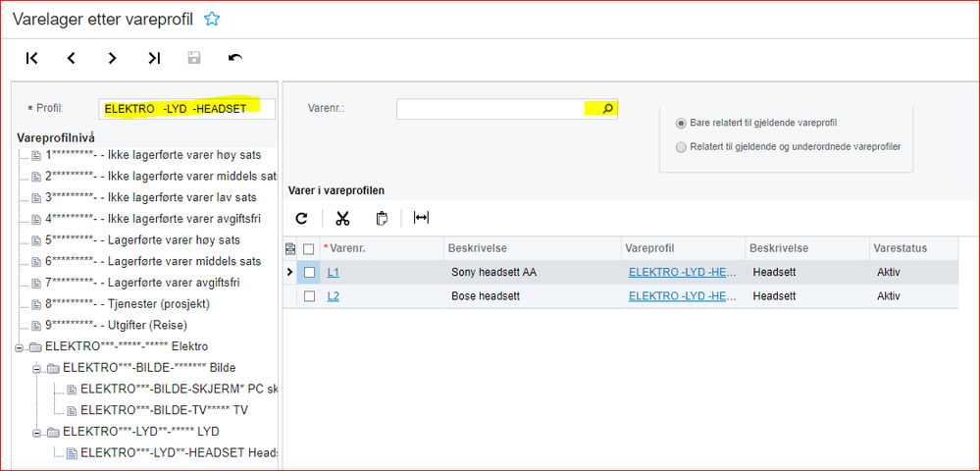Open Varenr. lookup magnifier
The width and height of the screenshot is (980, 471).
coord(607,109)
